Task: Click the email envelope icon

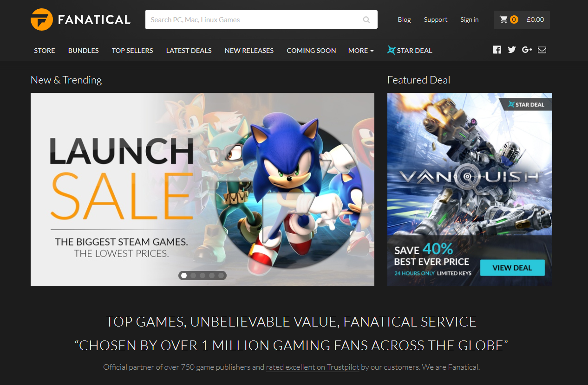Action: [x=542, y=50]
